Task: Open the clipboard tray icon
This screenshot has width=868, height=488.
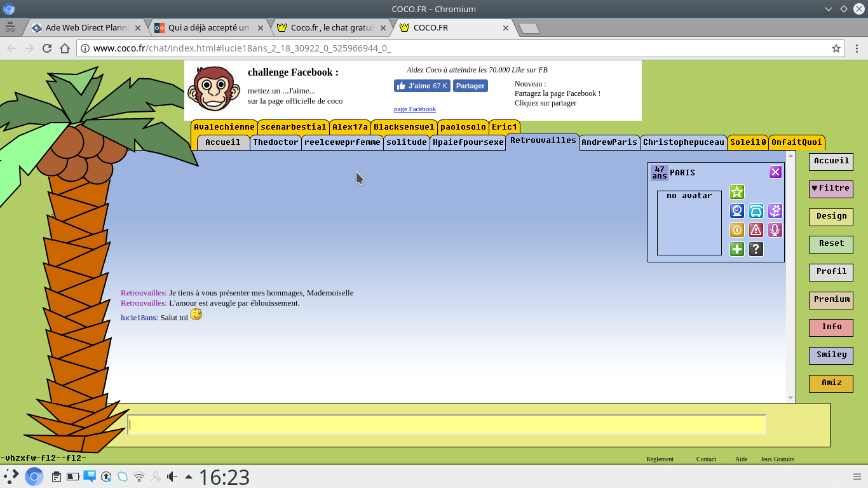Action: (x=57, y=477)
